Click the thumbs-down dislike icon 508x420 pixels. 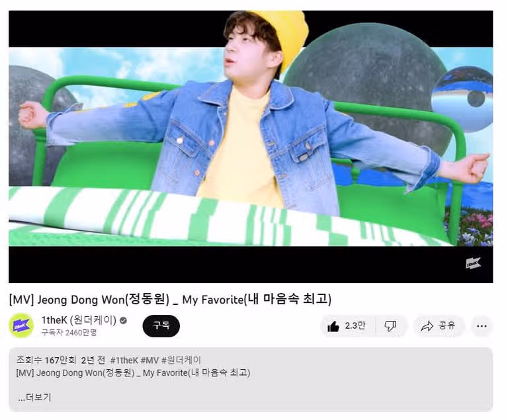click(390, 326)
